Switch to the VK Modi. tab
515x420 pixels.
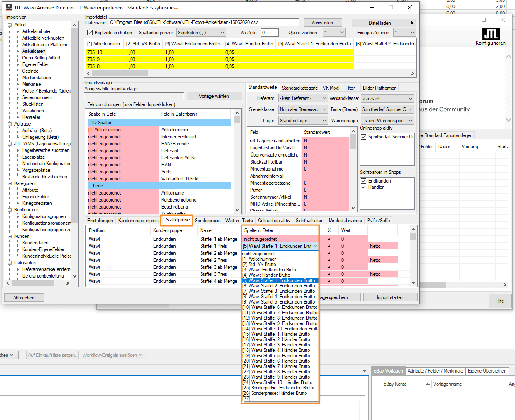click(x=332, y=88)
